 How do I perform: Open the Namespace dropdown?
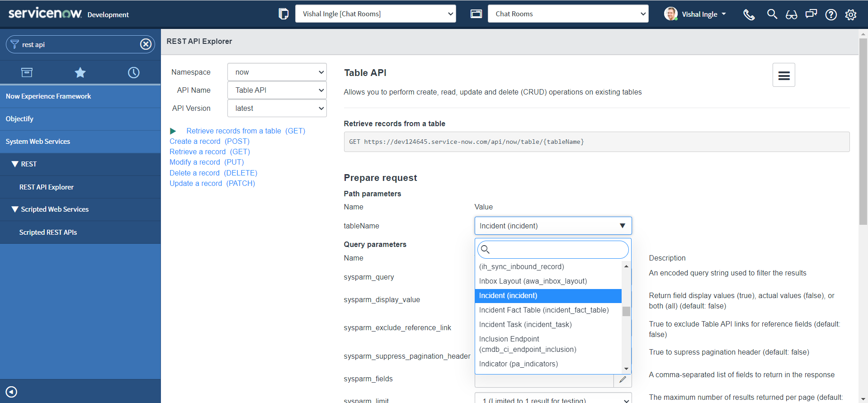(277, 72)
